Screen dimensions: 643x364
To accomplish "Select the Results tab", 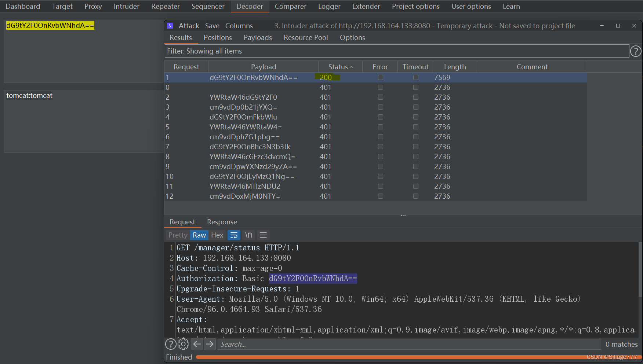I will point(181,37).
